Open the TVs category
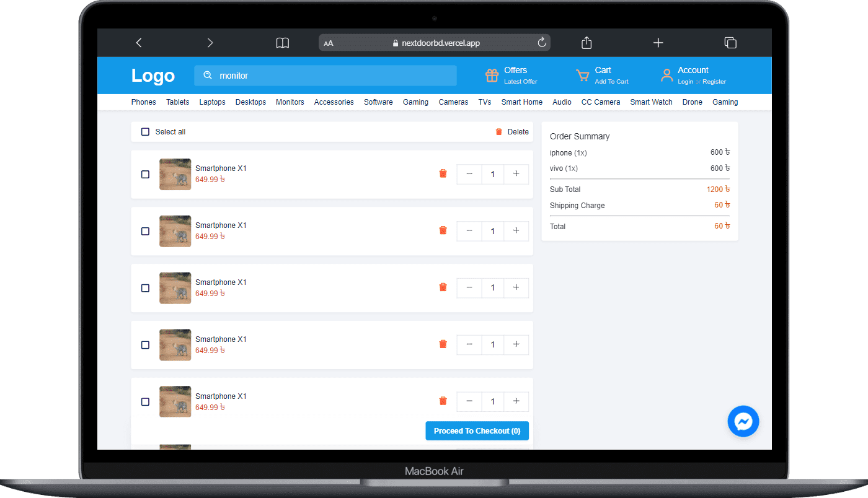The width and height of the screenshot is (868, 498). tap(485, 102)
